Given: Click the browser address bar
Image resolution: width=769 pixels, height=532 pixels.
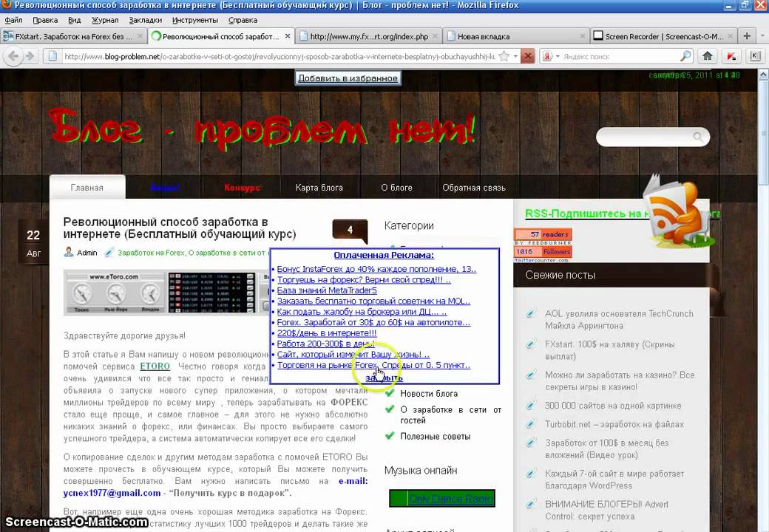Looking at the screenshot, I should pyautogui.click(x=280, y=56).
